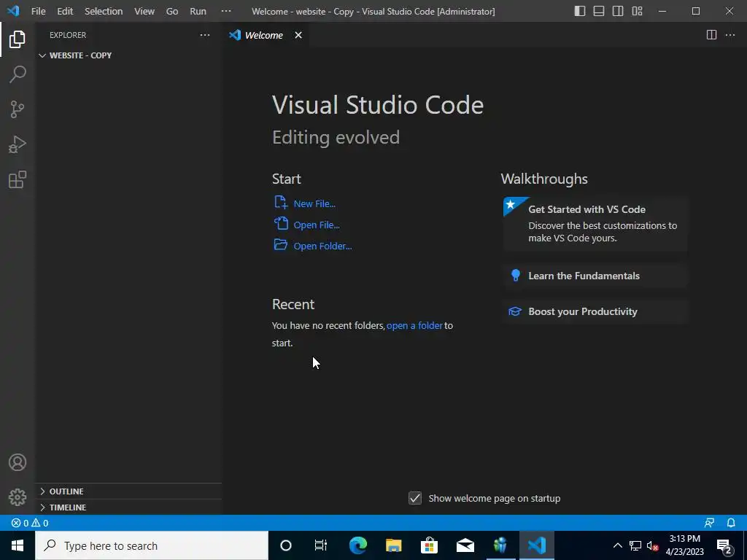Open the Manage gear icon
The width and height of the screenshot is (747, 560).
coord(18,497)
